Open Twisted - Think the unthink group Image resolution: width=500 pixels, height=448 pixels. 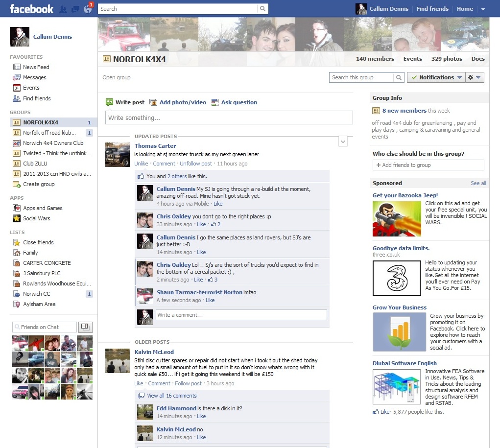click(56, 153)
